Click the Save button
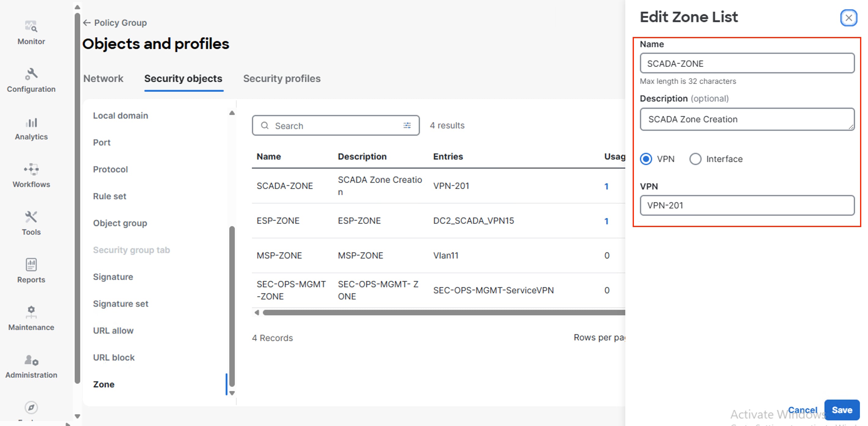The width and height of the screenshot is (868, 426). pos(842,410)
